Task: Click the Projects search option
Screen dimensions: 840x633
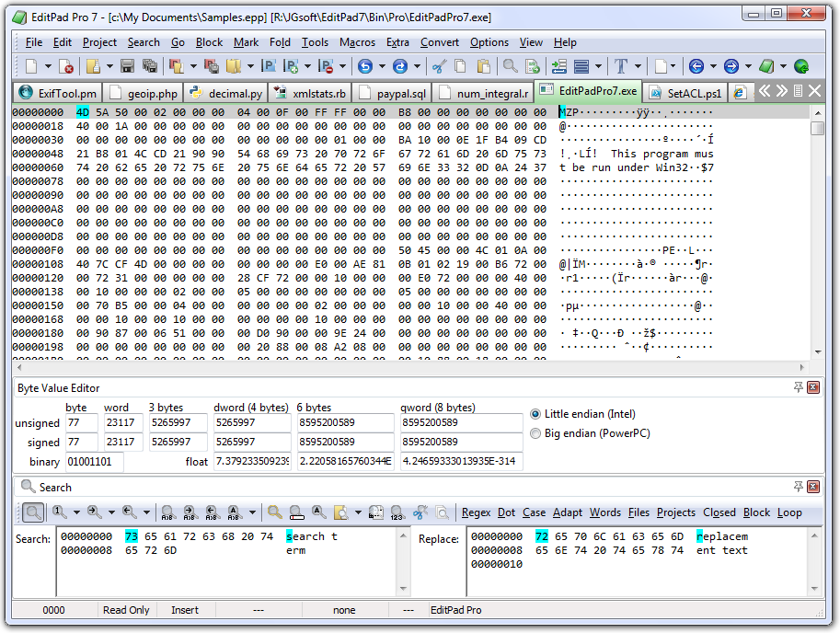Action: click(x=676, y=512)
